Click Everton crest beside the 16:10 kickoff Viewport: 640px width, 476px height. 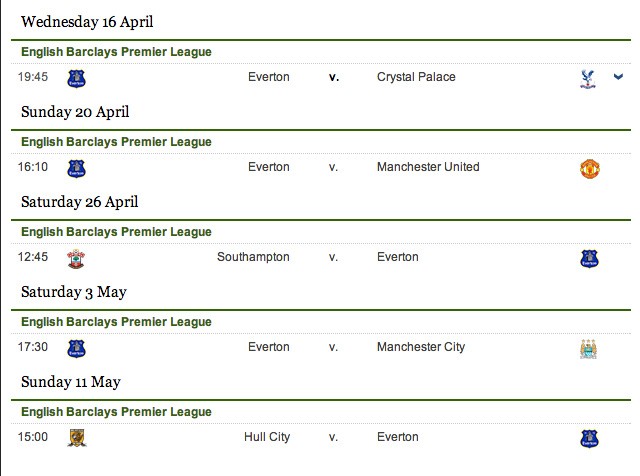76,169
